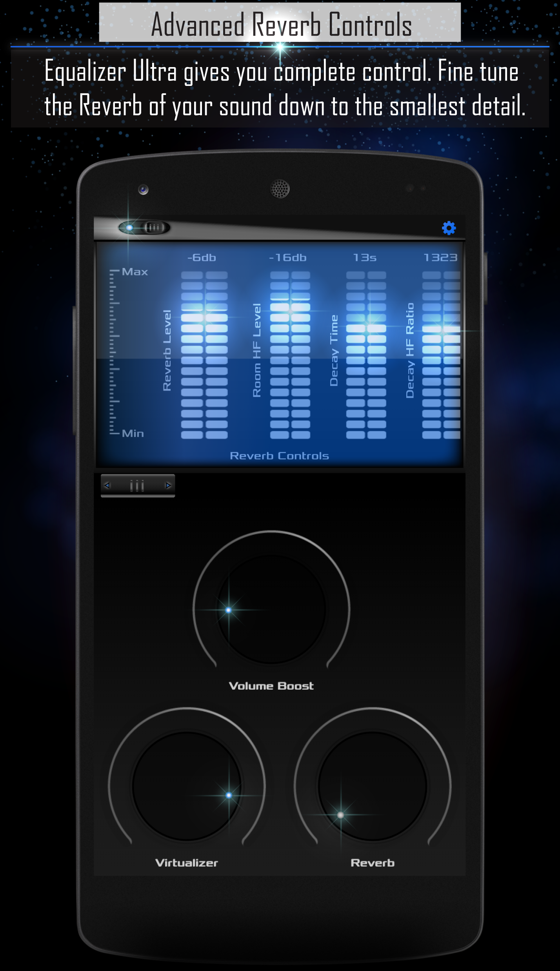This screenshot has height=971, width=560.
Task: Click the Advanced Reverb Controls heading
Action: coord(281,24)
